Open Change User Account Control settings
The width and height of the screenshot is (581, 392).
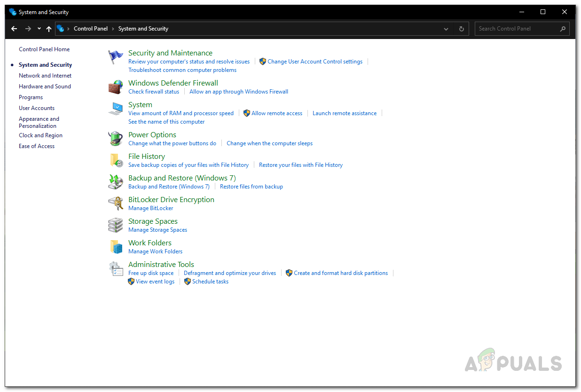[315, 62]
